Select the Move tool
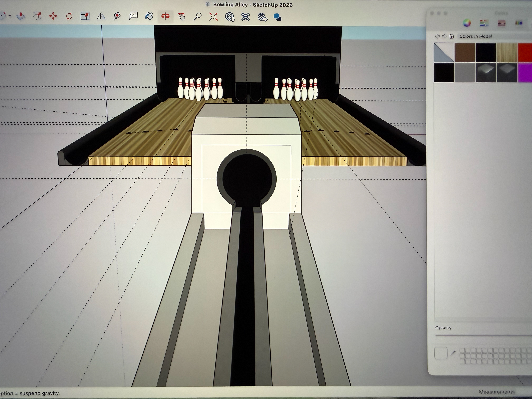Screen dimensions: 532x399 [x=53, y=16]
